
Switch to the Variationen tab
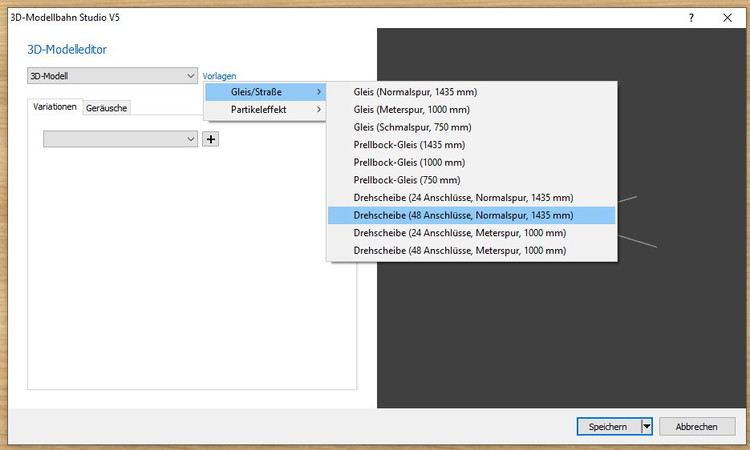55,107
